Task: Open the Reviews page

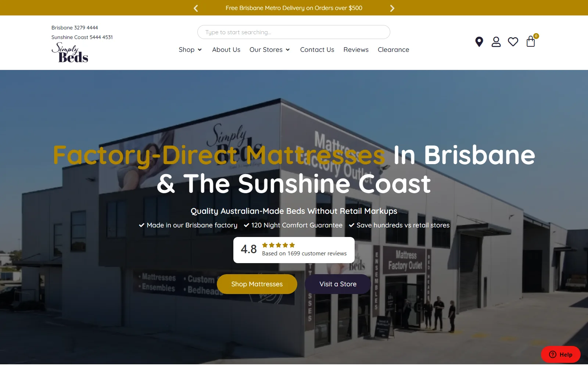Action: pyautogui.click(x=356, y=50)
